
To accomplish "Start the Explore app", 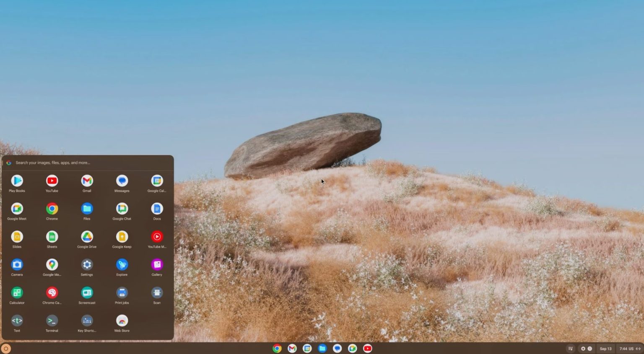I will (x=122, y=264).
